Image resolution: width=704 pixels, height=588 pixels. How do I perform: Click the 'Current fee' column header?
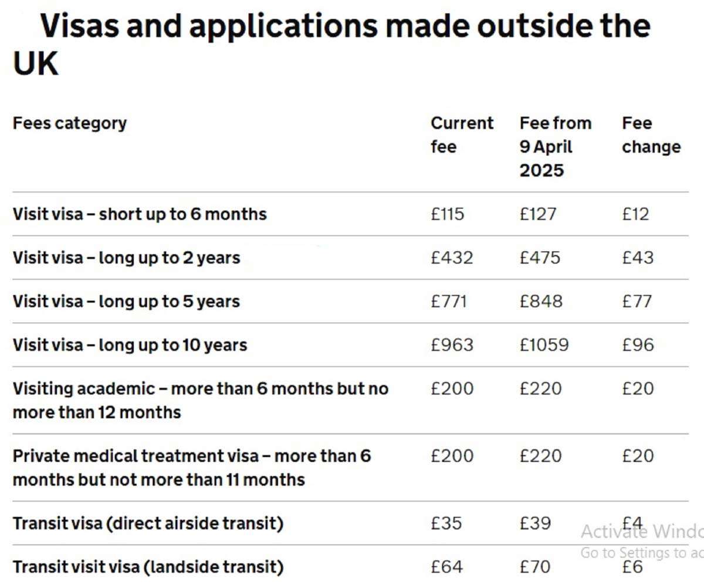tap(462, 135)
